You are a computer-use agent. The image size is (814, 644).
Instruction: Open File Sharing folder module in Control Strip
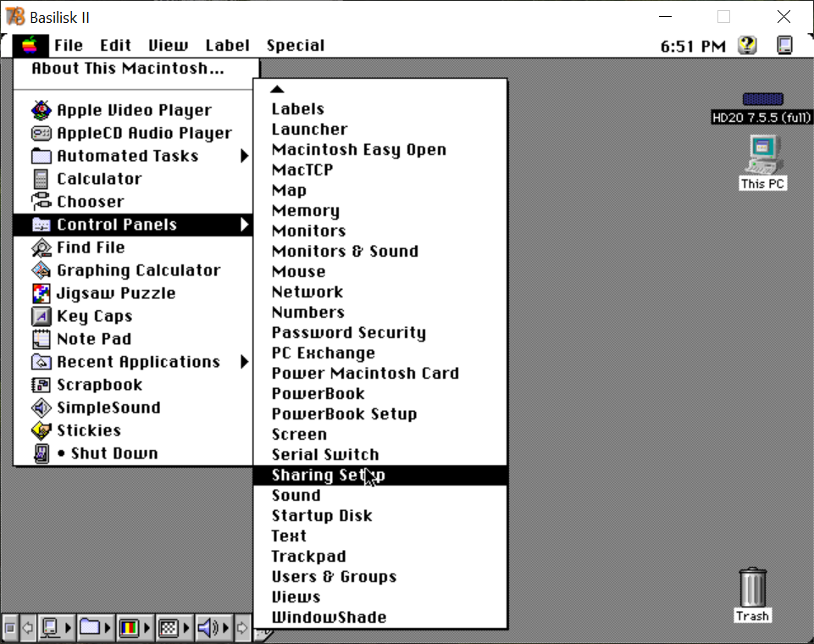tap(95, 628)
